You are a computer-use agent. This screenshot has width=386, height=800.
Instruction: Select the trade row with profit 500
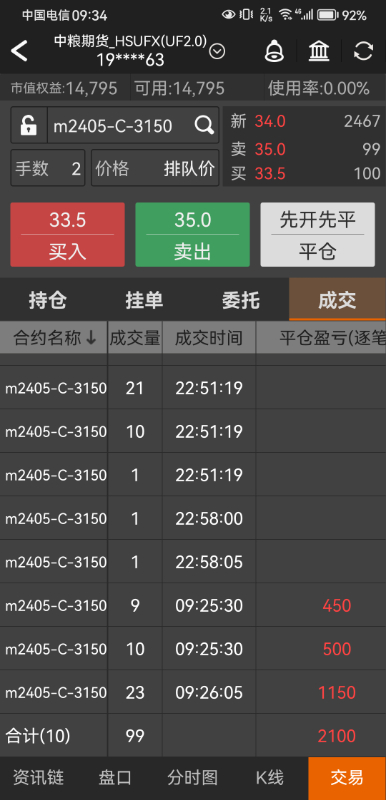pyautogui.click(x=193, y=649)
